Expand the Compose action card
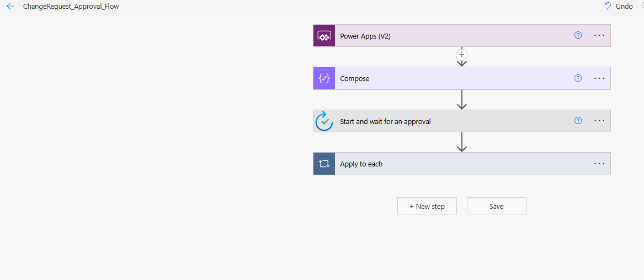The image size is (644, 280). click(x=462, y=78)
